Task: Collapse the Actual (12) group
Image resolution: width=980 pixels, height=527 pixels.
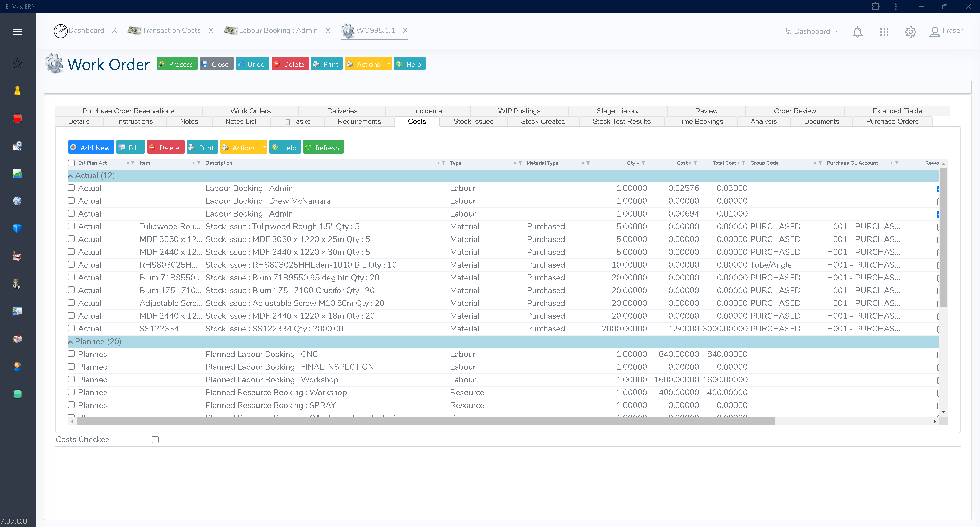Action: point(70,176)
